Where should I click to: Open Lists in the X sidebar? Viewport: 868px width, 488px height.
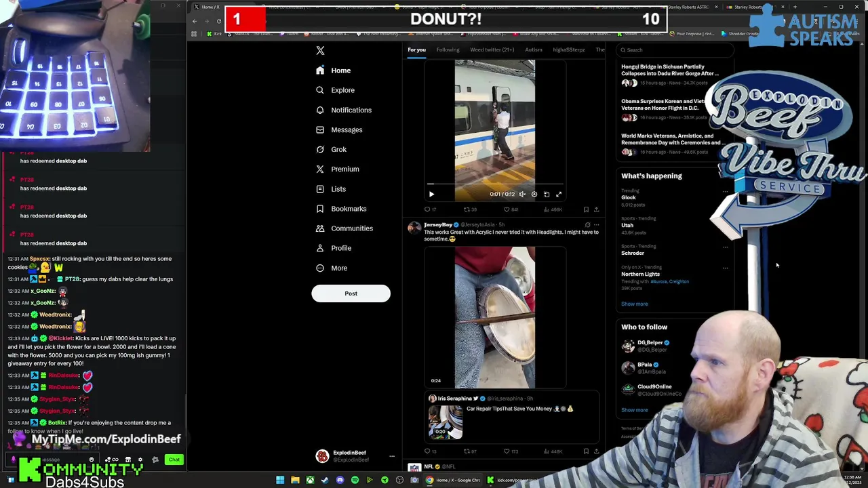tap(331, 189)
